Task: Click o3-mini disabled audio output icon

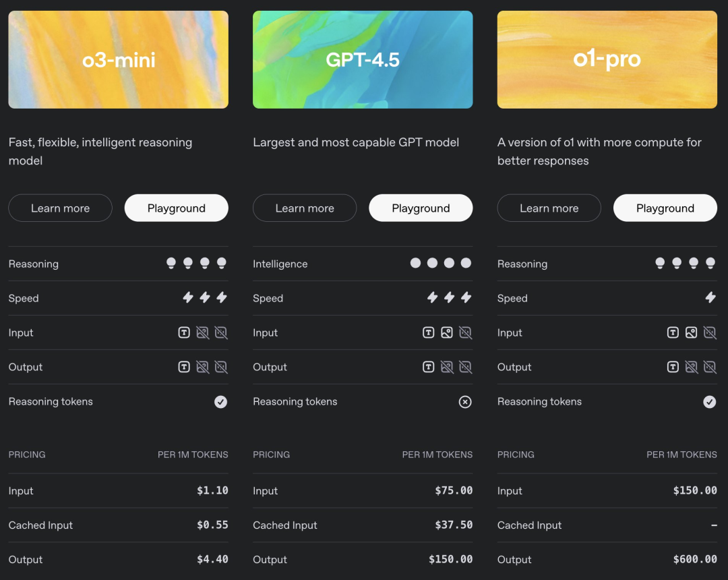Action: pyautogui.click(x=221, y=367)
